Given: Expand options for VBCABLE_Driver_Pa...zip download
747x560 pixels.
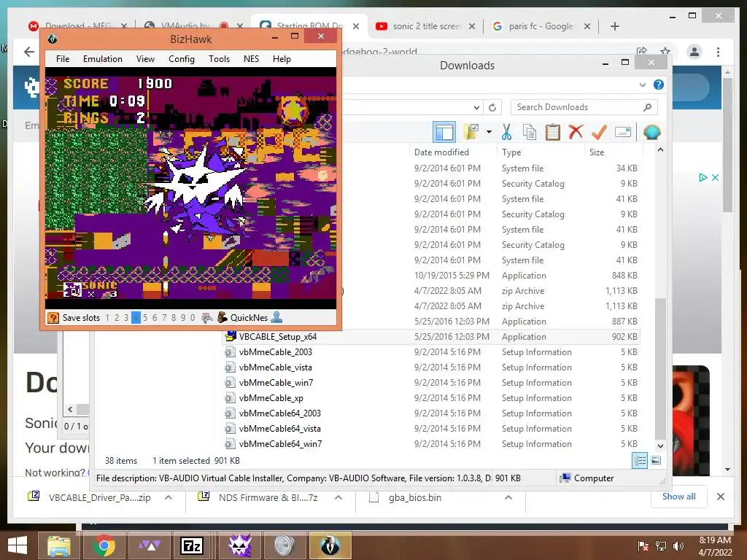Looking at the screenshot, I should coord(169,497).
